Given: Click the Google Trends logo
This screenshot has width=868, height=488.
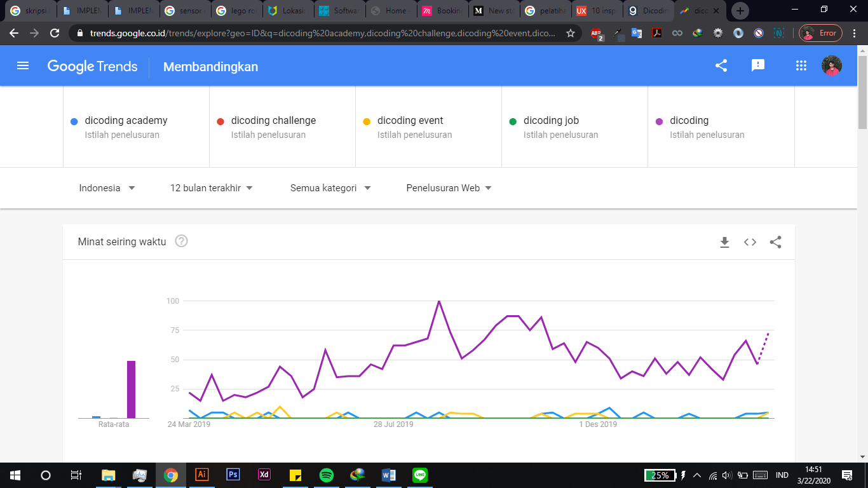Looking at the screenshot, I should pyautogui.click(x=93, y=65).
